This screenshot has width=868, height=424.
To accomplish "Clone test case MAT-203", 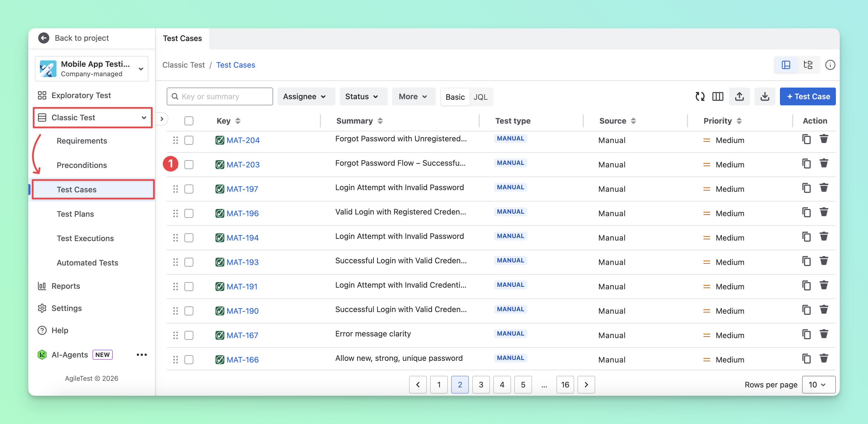I will (x=806, y=164).
